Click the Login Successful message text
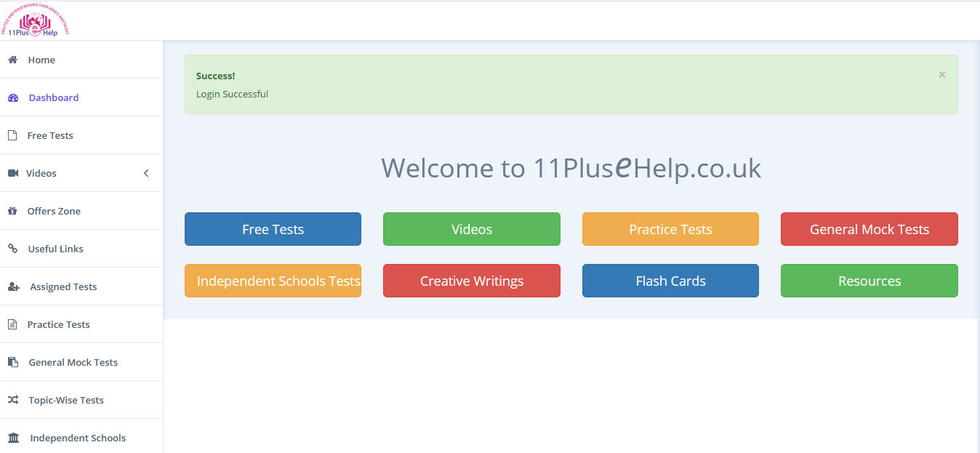The image size is (980, 453). click(232, 94)
